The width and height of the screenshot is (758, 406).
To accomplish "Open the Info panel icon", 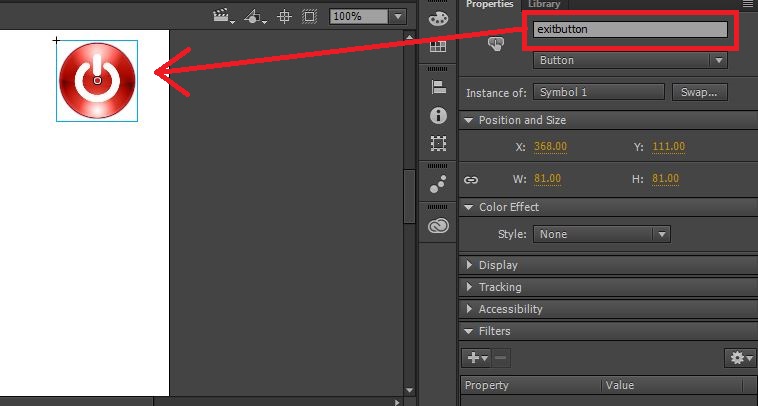I will click(438, 116).
